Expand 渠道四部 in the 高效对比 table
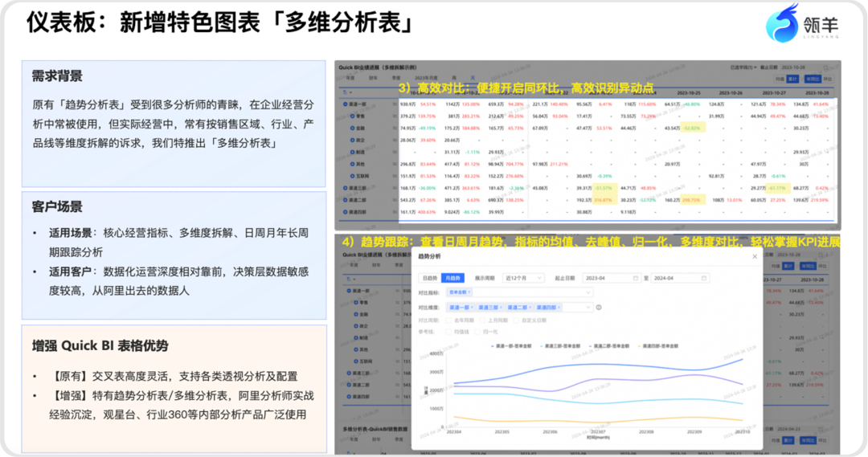This screenshot has width=868, height=457. coord(346,212)
